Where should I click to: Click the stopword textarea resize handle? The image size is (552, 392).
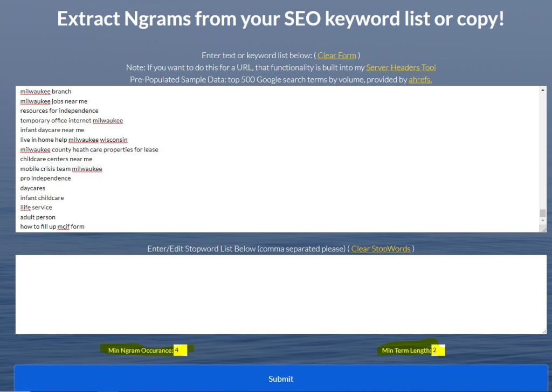point(543,331)
